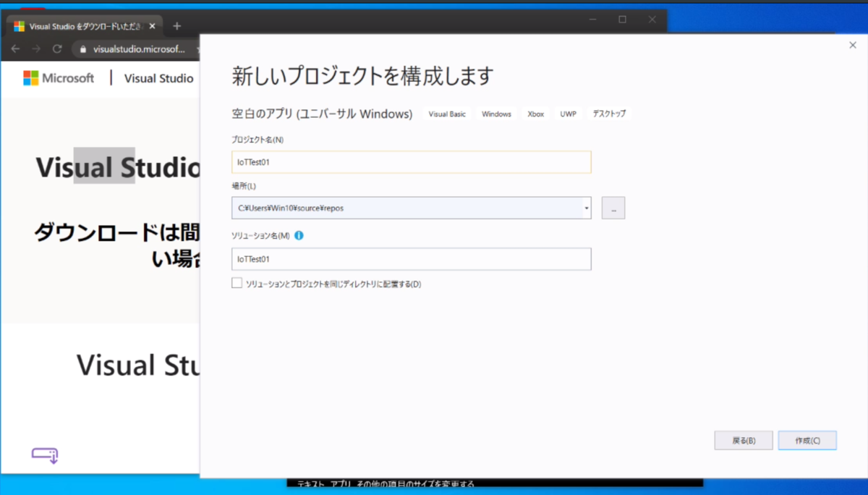
Task: Select the UWP tag
Action: (x=568, y=114)
